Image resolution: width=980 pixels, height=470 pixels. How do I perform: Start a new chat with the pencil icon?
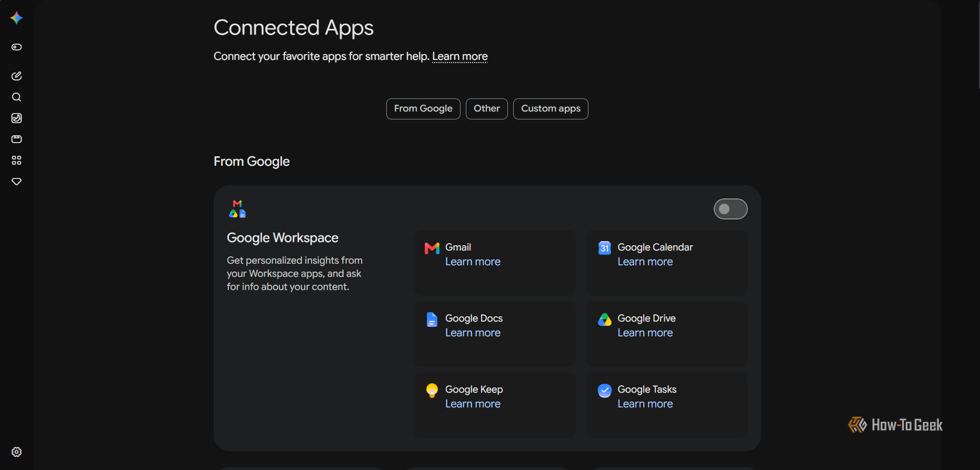point(17,76)
